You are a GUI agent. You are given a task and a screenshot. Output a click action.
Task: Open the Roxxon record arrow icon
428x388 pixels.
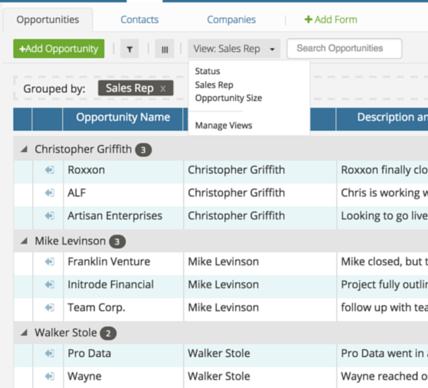pos(49,170)
